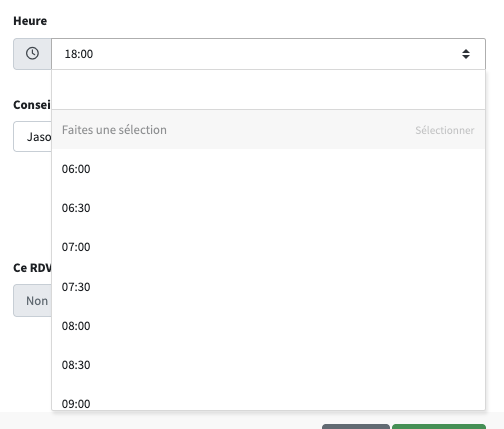
Task: Collapse the Heure dropdown showing 18:00
Action: 268,54
